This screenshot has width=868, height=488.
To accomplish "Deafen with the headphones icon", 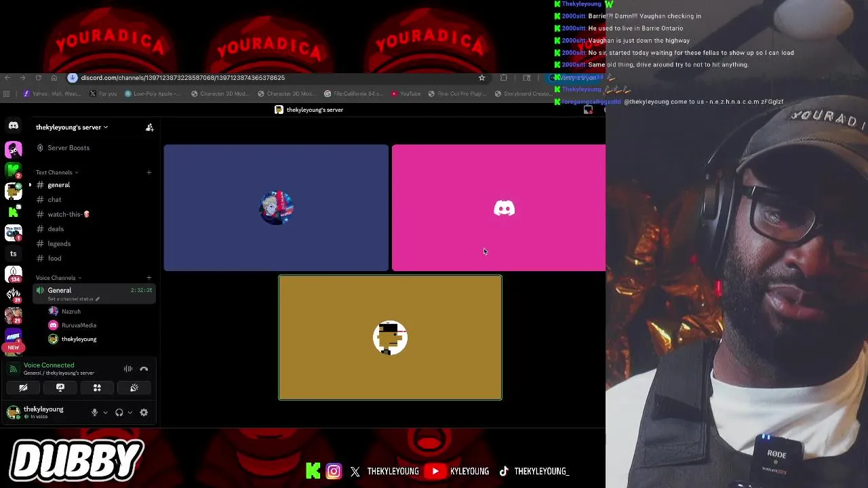I will (119, 412).
